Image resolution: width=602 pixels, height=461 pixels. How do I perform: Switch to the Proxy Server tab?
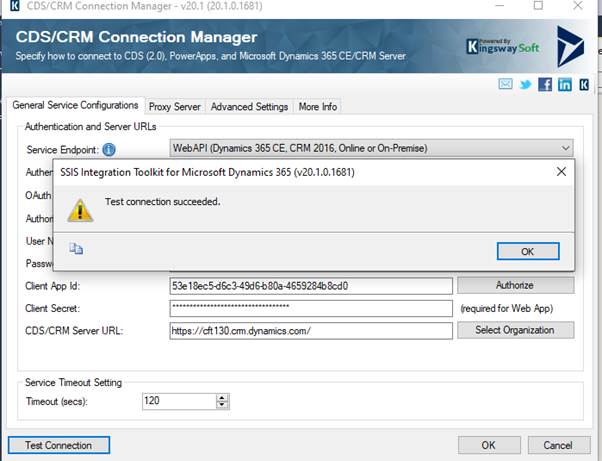(175, 107)
